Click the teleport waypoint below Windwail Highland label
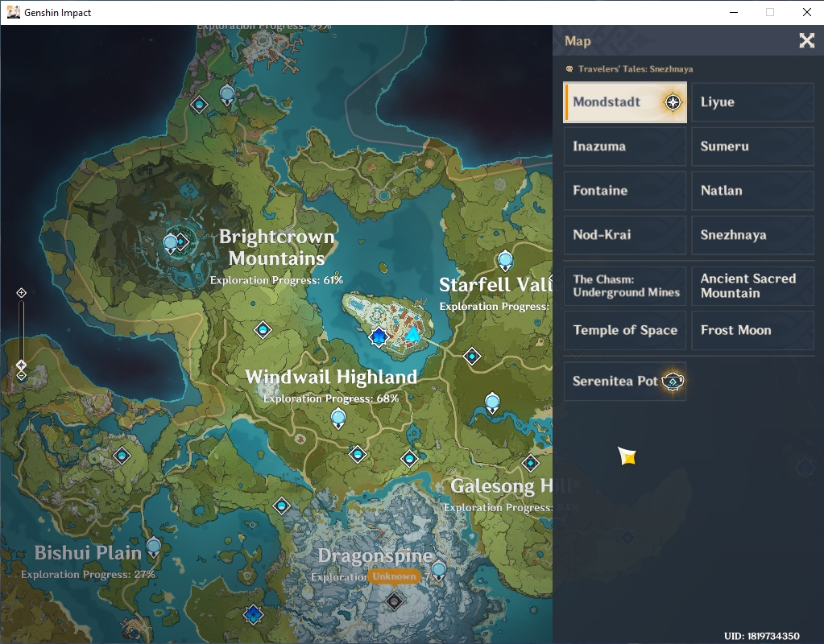The width and height of the screenshot is (824, 644). click(x=338, y=419)
